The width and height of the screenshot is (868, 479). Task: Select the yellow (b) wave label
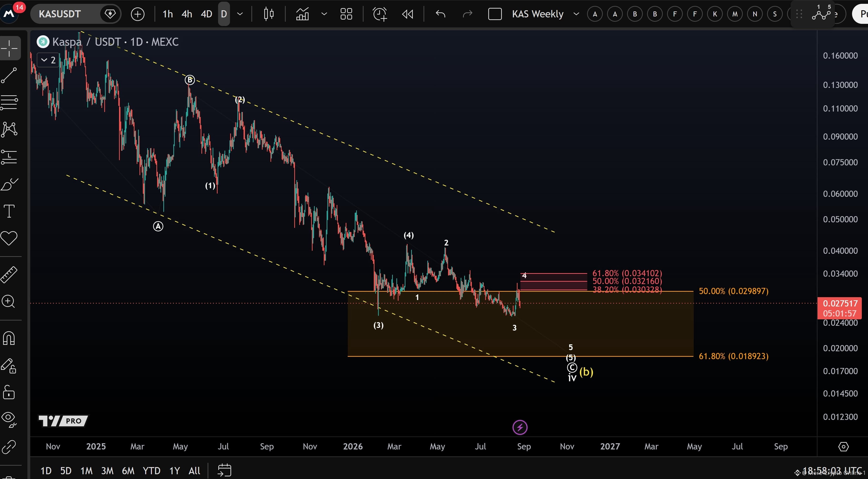(x=586, y=372)
